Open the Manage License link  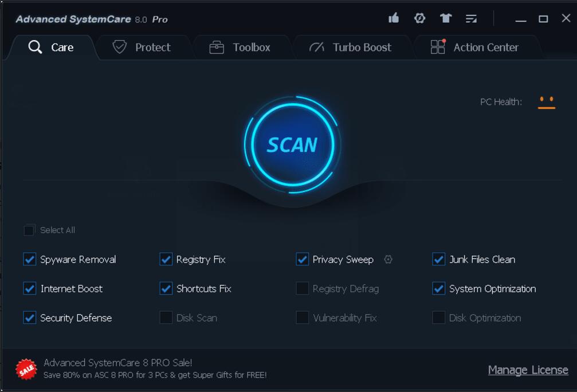528,370
